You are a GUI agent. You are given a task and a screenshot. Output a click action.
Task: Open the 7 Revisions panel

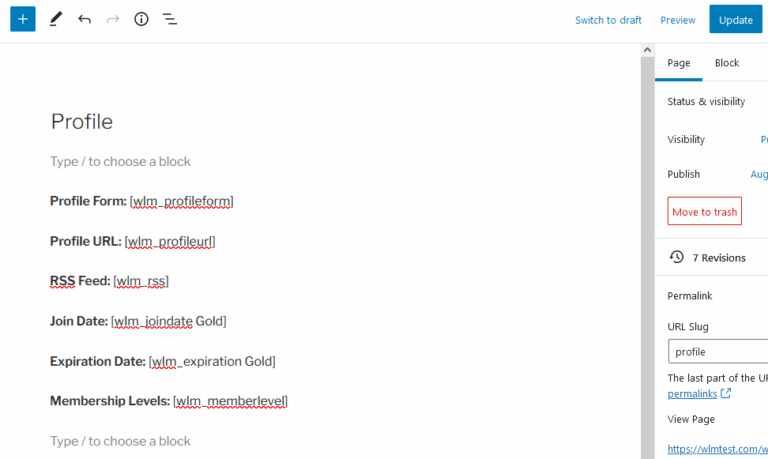point(719,257)
